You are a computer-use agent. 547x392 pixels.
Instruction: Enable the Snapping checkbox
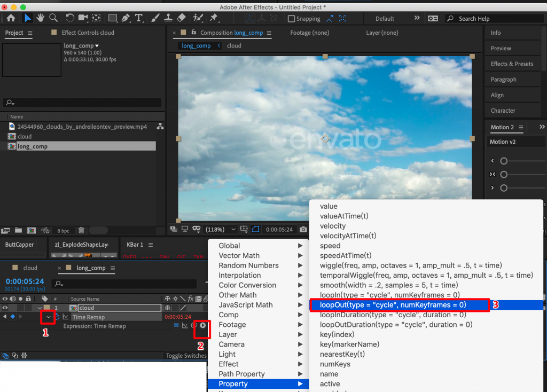pos(291,19)
